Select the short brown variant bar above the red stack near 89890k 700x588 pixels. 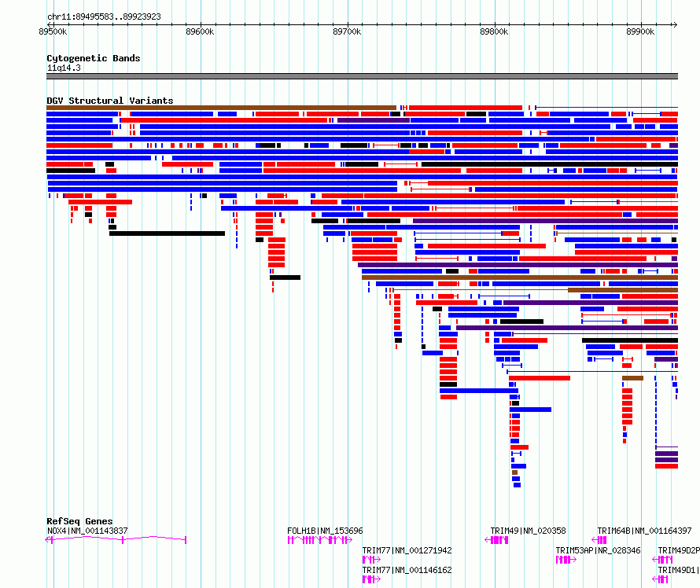click(632, 378)
